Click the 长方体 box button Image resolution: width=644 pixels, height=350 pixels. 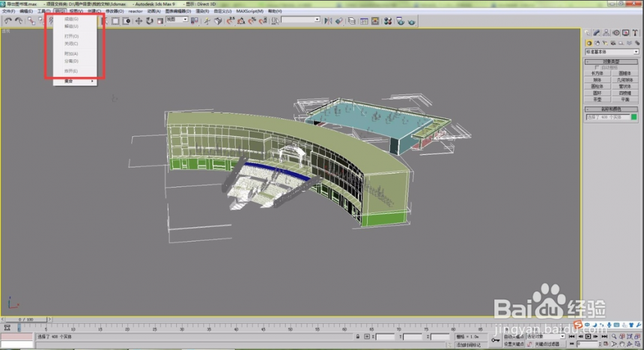coord(597,73)
